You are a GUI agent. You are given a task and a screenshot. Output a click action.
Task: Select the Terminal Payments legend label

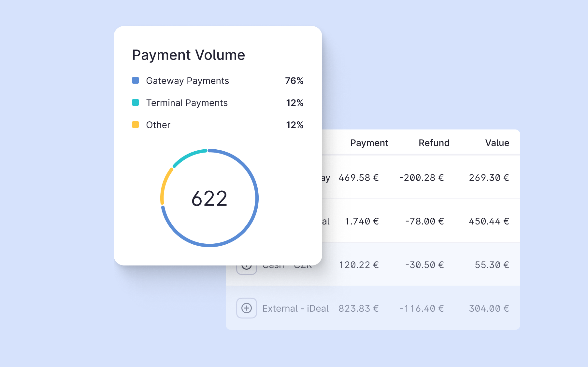(187, 103)
